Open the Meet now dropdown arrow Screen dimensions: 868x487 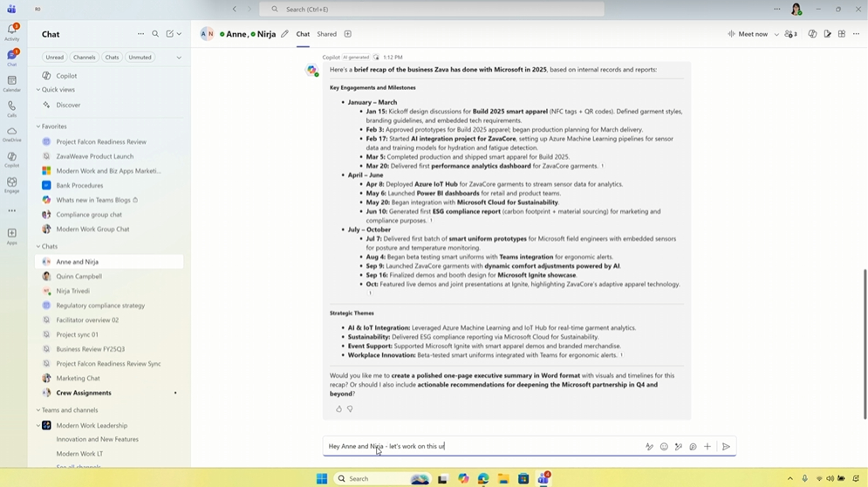776,34
